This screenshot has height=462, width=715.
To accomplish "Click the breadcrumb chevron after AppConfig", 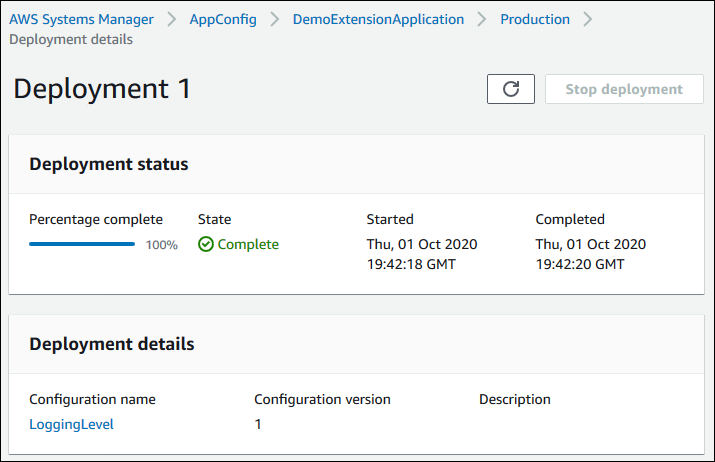I will coord(275,19).
